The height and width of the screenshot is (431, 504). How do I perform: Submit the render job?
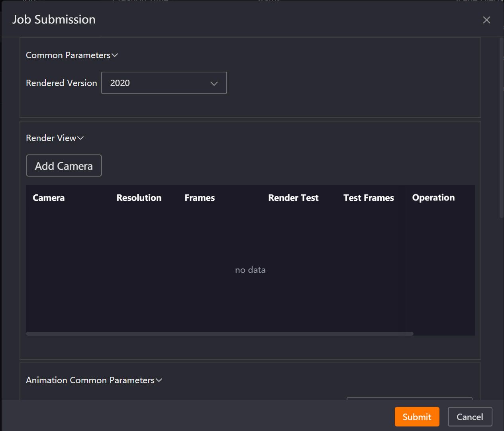coord(417,417)
